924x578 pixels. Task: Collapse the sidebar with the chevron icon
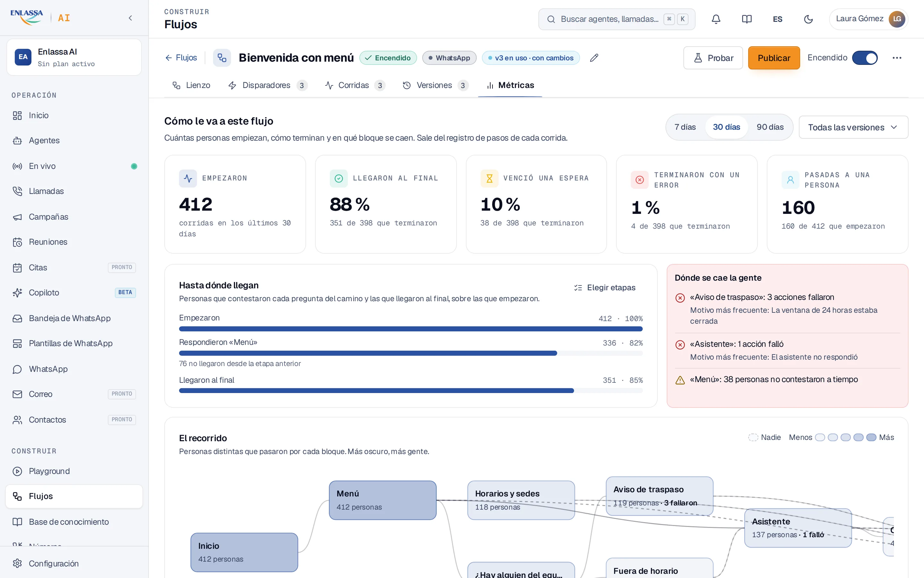point(130,18)
